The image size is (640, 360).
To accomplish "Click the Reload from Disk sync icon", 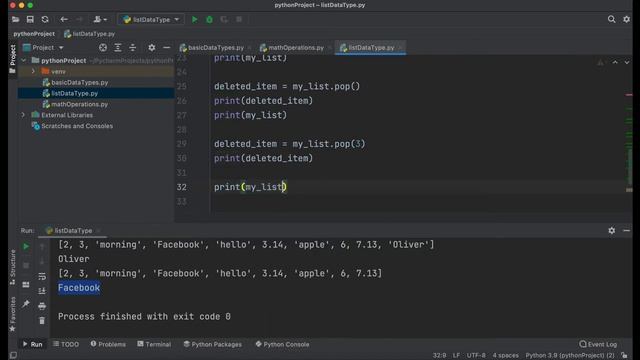I will coord(45,19).
